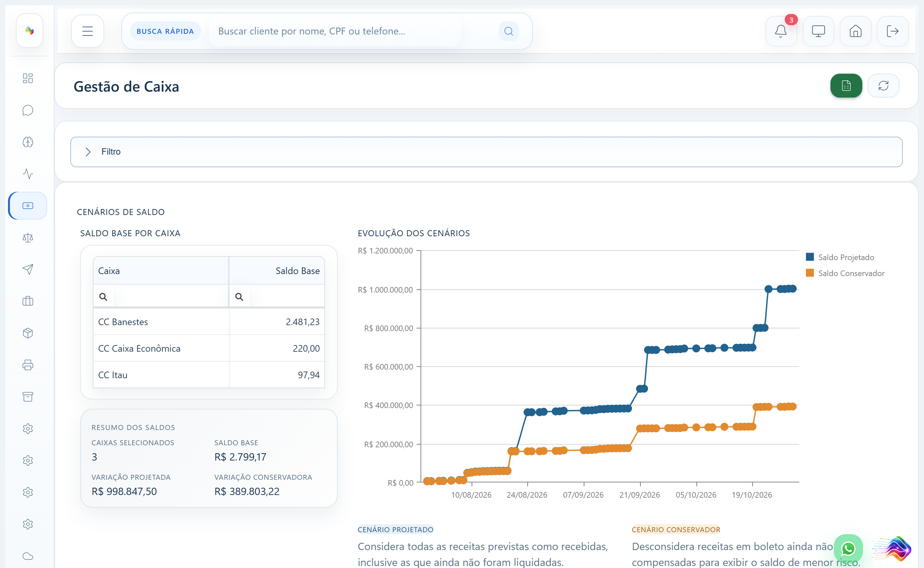The image size is (924, 568).
Task: Click the Saldo Base column search icon
Action: 239,297
